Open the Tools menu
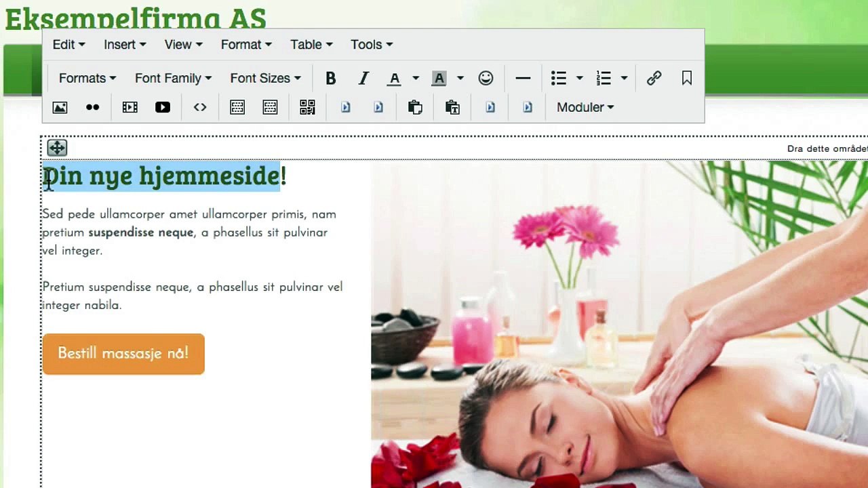Viewport: 868px width, 488px height. pyautogui.click(x=372, y=44)
